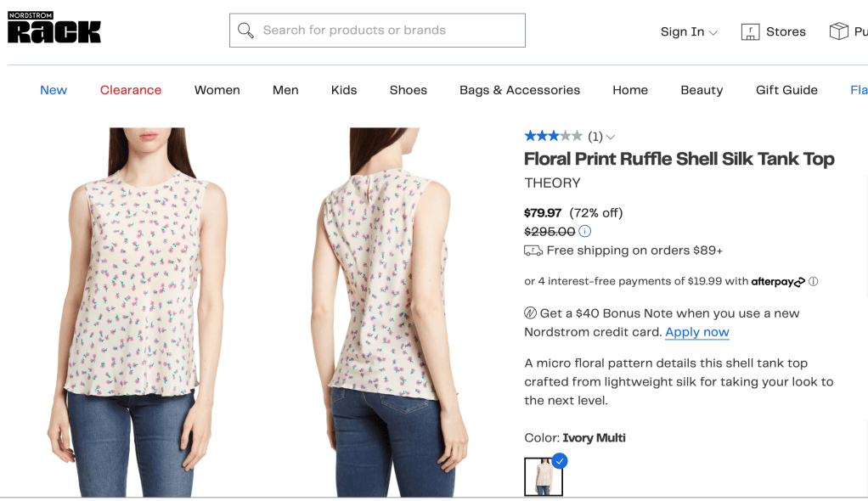868x501 pixels.
Task: Click the Afterpay info icon
Action: click(x=813, y=281)
